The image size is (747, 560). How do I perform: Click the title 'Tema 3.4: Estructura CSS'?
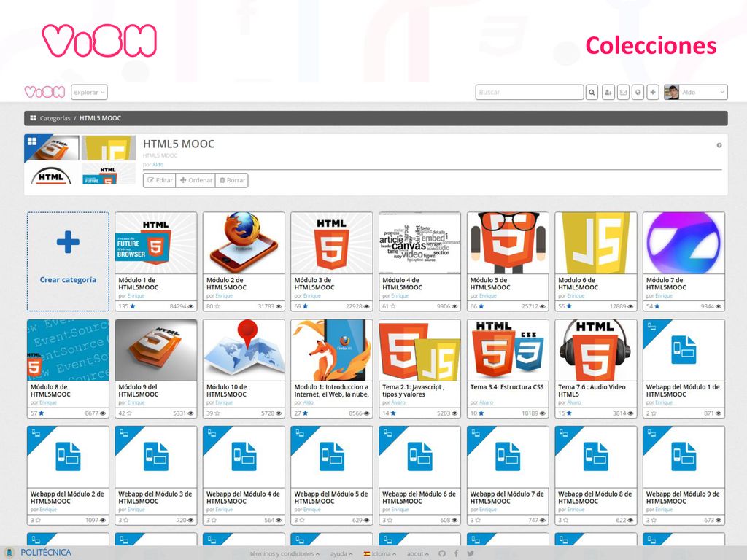click(x=507, y=387)
